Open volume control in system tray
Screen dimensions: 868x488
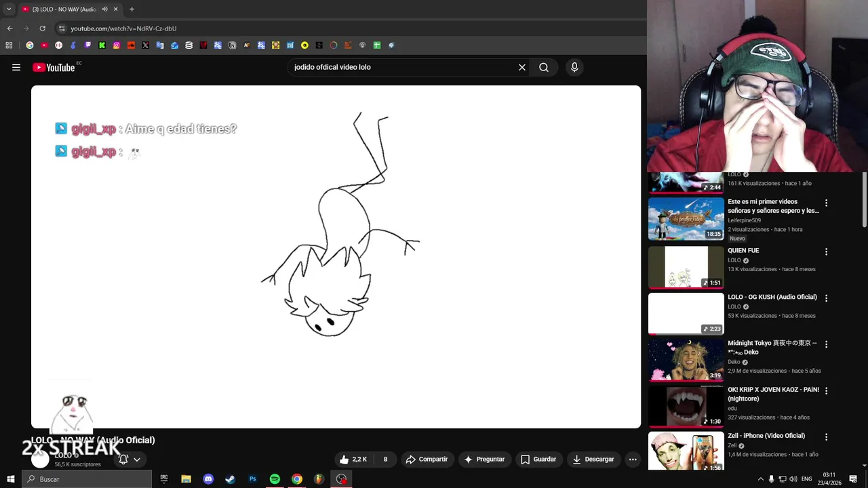(793, 479)
